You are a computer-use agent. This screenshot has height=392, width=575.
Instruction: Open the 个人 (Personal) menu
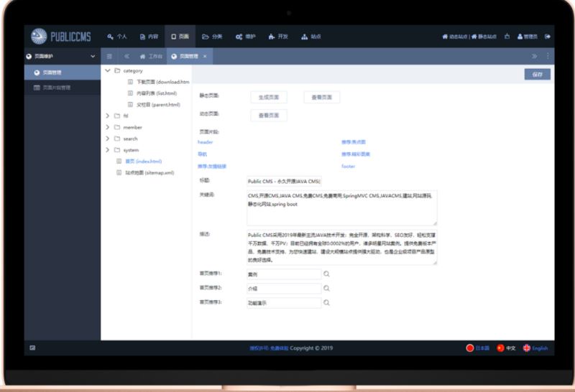[x=117, y=37]
